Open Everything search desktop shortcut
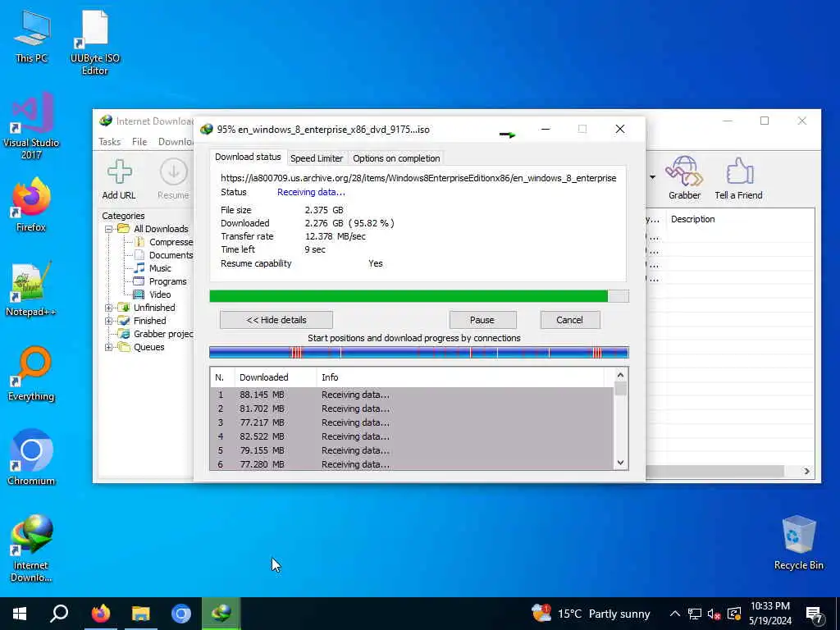The image size is (840, 630). coord(31,374)
